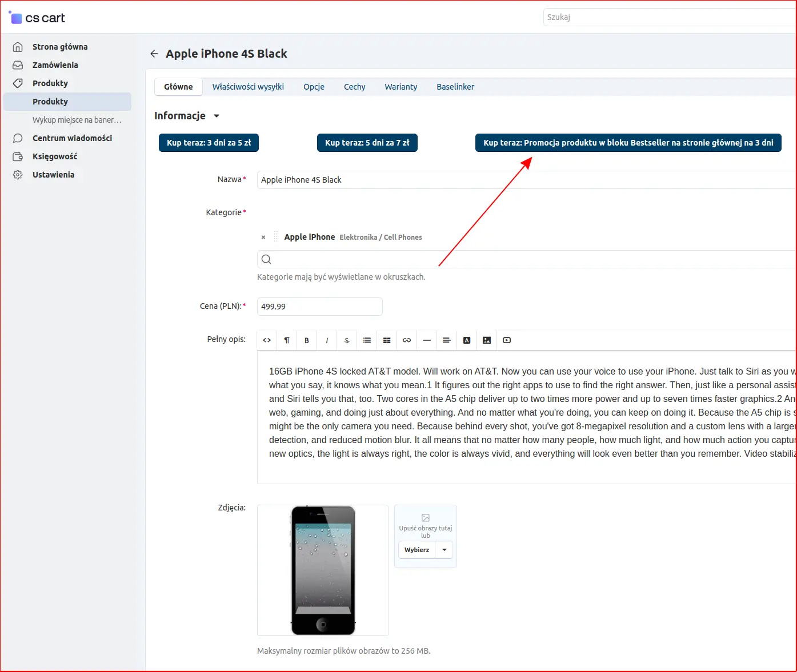
Task: Insert a link in the editor
Action: coord(407,340)
